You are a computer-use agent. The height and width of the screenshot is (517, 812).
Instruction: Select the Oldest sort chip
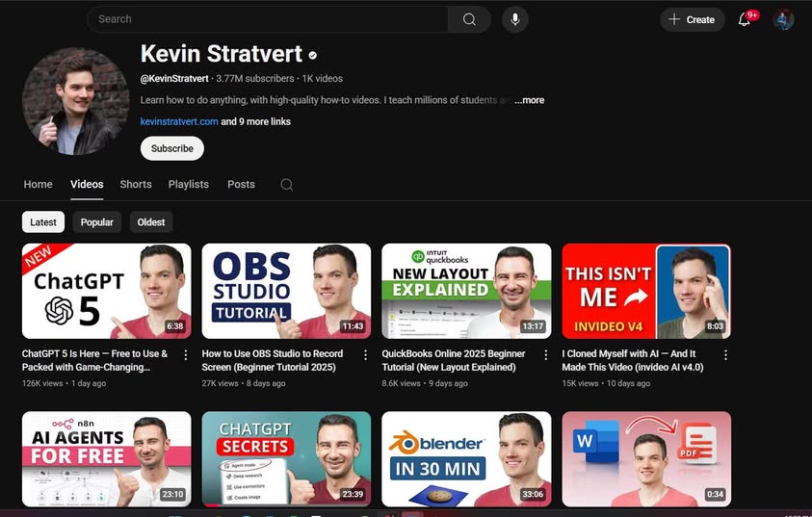click(151, 222)
